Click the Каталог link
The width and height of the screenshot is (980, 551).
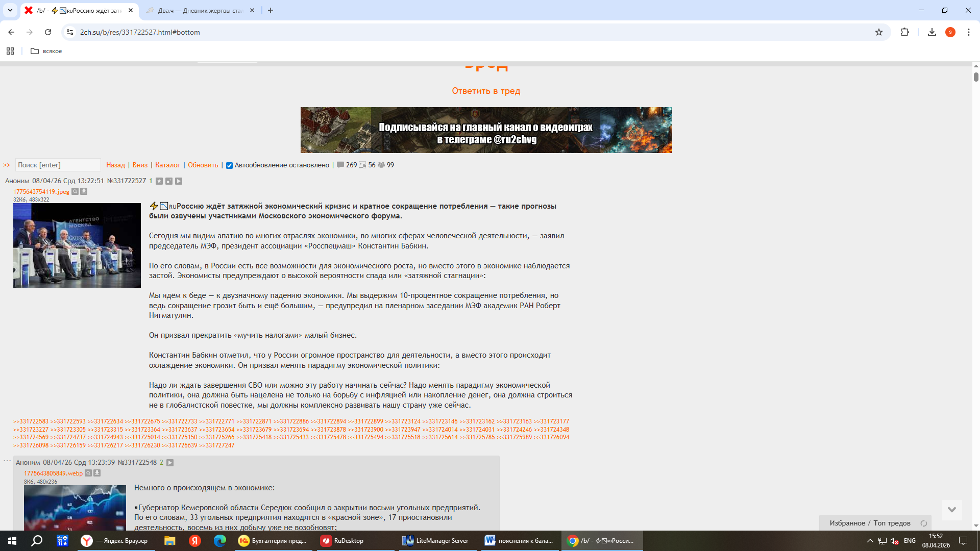pyautogui.click(x=167, y=165)
